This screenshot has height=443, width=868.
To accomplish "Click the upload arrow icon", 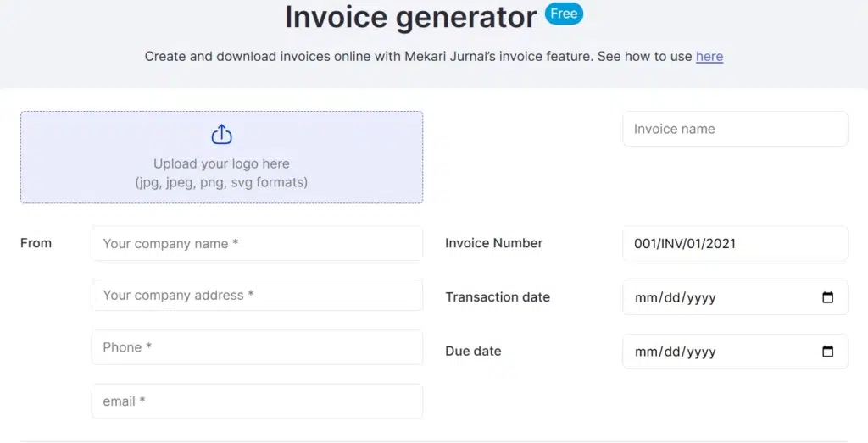I will 221,135.
